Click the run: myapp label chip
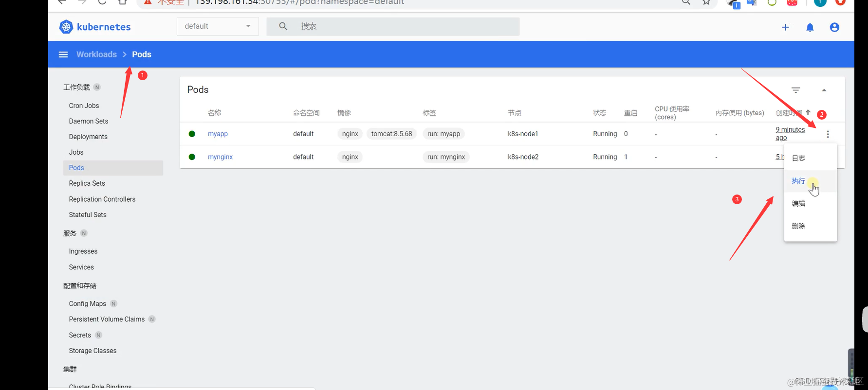Screen dimensions: 868x390 coord(443,134)
